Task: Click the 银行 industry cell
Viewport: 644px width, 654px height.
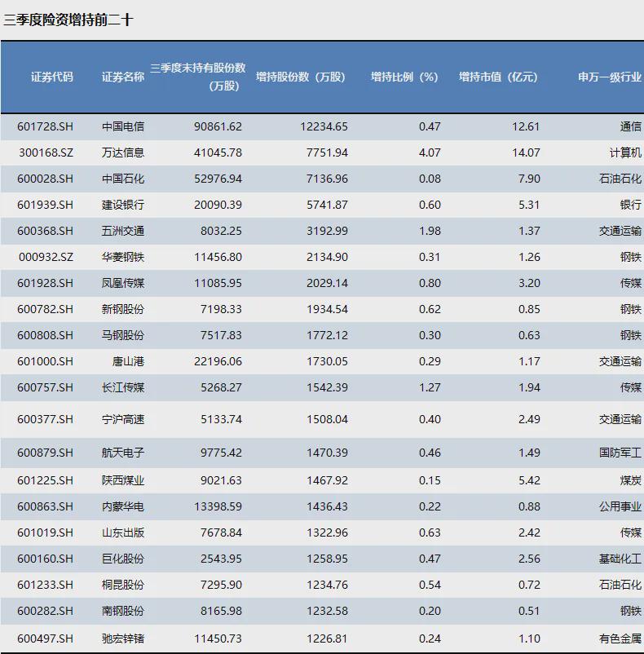Action: coord(631,205)
